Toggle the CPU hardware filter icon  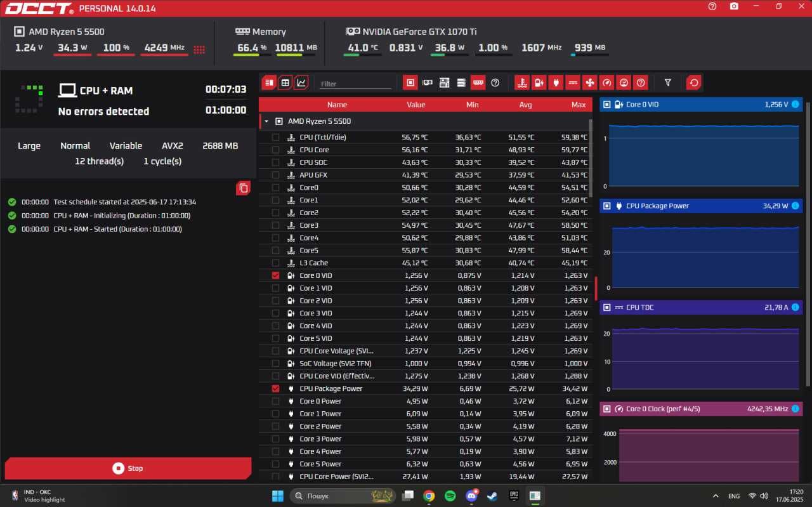(410, 82)
